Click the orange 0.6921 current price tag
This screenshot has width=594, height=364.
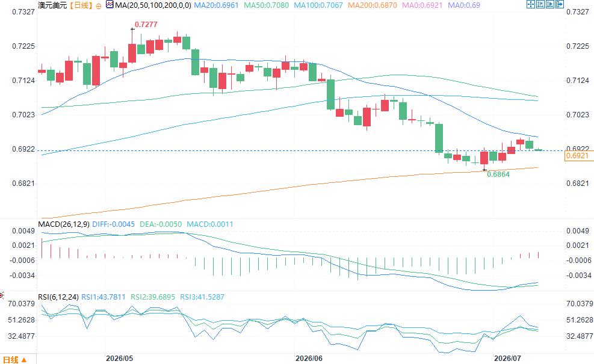click(579, 156)
